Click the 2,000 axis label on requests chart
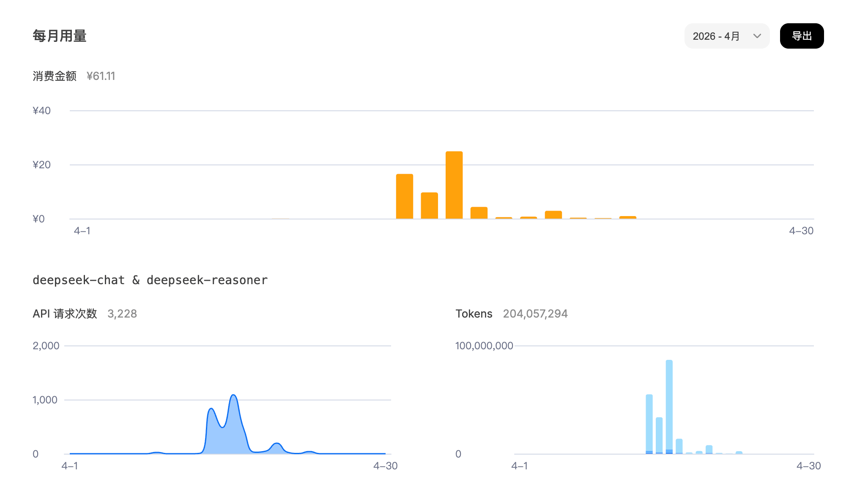Viewport: 868px width, 496px height. (x=46, y=345)
